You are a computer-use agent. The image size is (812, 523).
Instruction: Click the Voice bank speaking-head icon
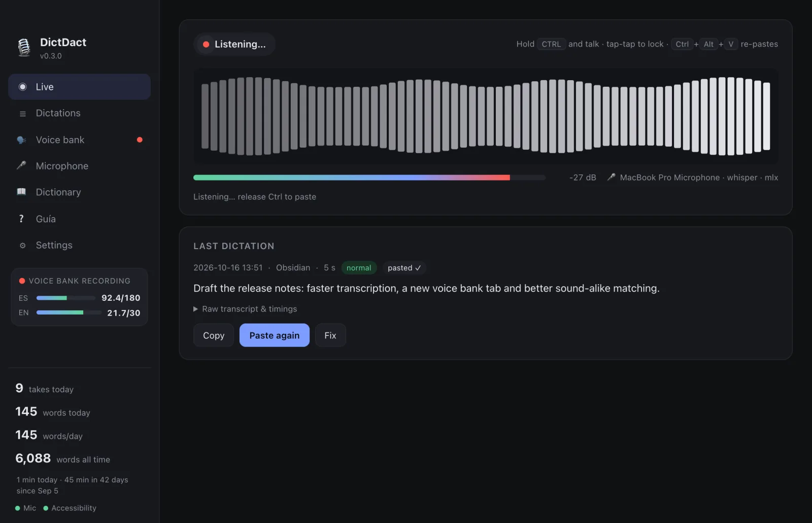21,140
